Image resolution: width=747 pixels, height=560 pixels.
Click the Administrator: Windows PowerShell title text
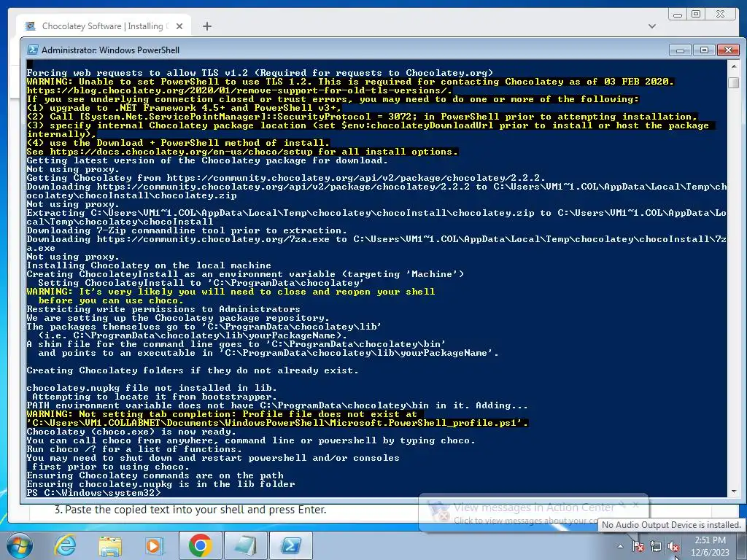tap(110, 50)
